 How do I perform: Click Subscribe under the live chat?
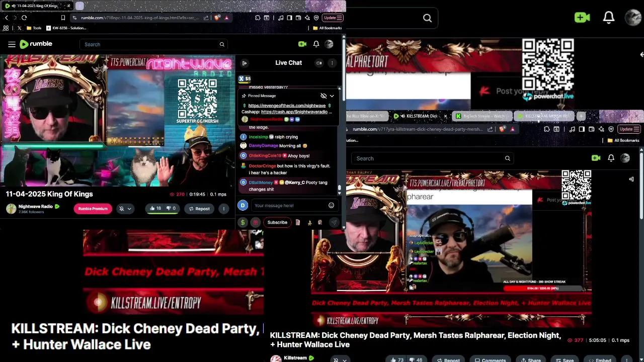(x=277, y=222)
